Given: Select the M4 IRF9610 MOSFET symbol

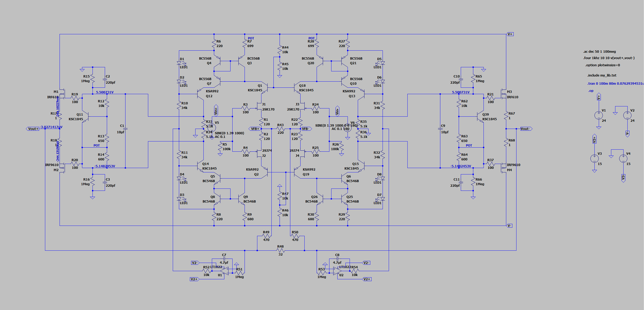Looking at the screenshot, I should coord(504,168).
